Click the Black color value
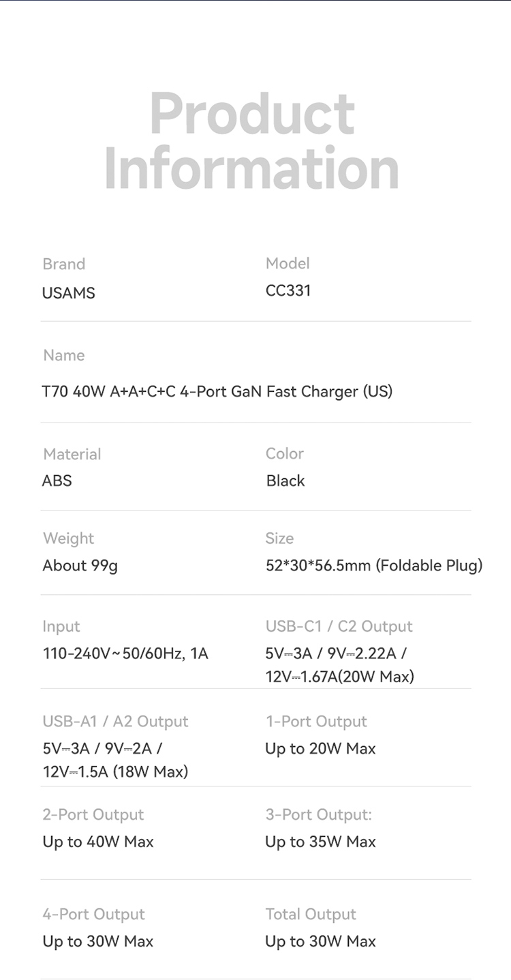Screen dimensions: 511x980 (285, 480)
